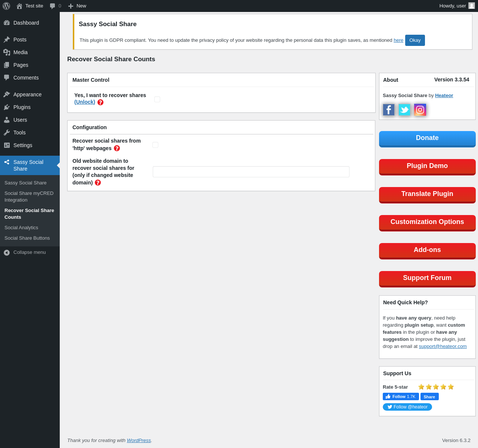Click the WordPress logo icon
Image resolution: width=478 pixels, height=448 pixels.
(x=6, y=6)
